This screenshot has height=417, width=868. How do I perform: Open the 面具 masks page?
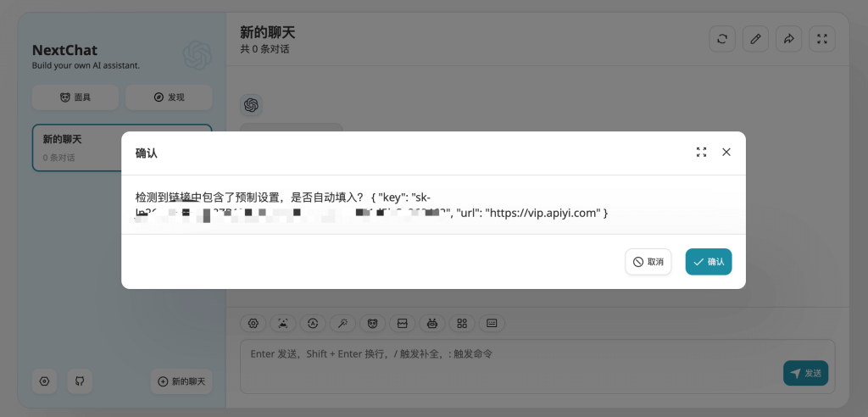[x=75, y=97]
